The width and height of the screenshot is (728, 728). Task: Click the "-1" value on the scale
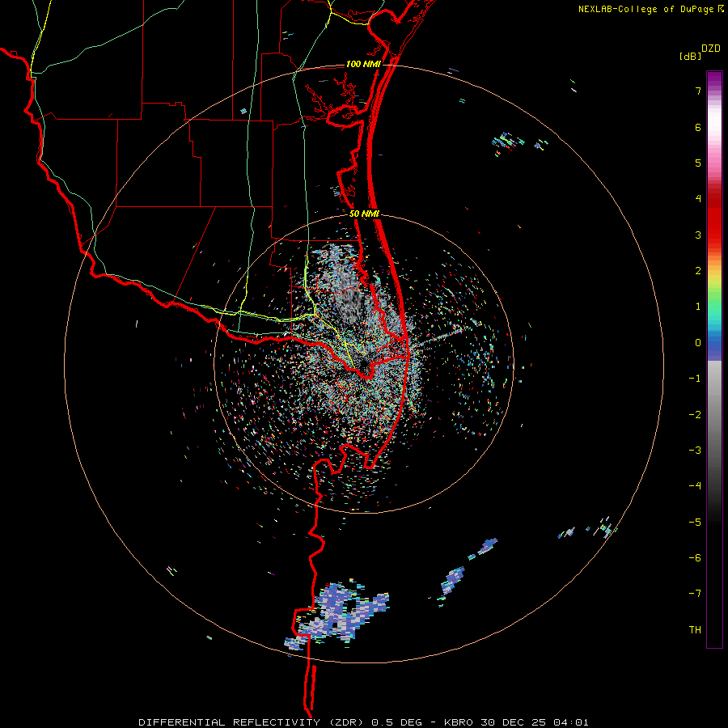pyautogui.click(x=695, y=379)
